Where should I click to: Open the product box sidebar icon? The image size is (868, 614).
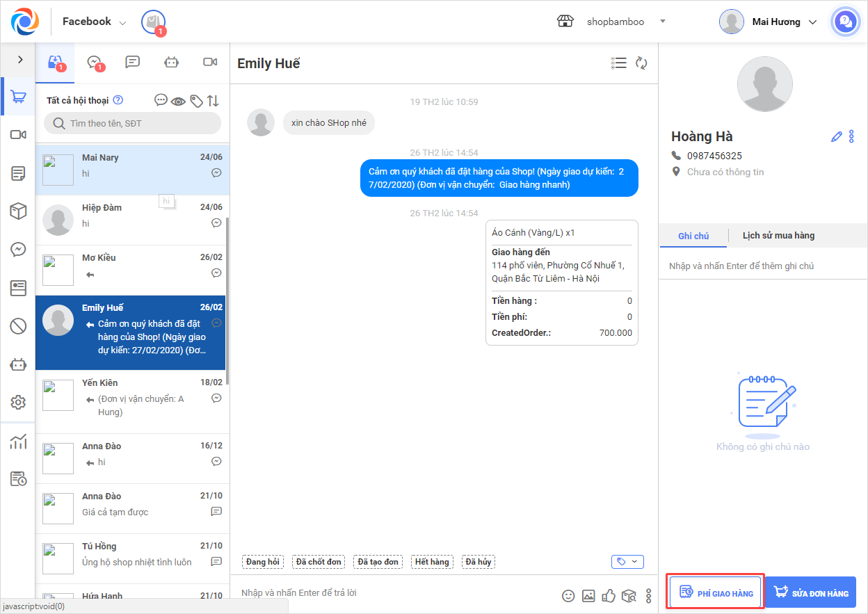point(18,211)
